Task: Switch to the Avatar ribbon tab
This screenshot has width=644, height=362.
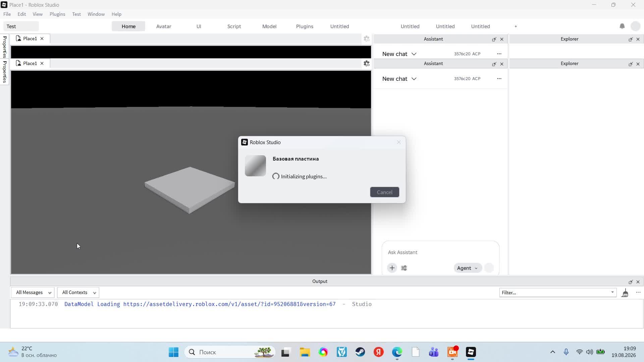Action: 164,26
